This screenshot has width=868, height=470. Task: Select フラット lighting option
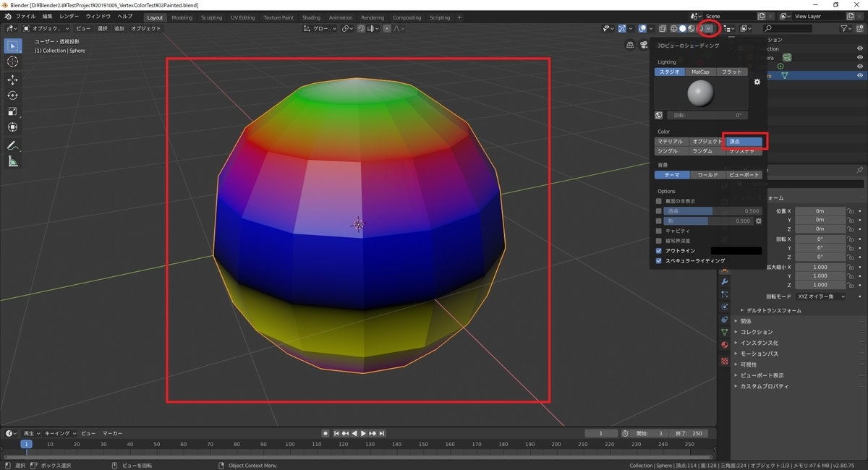coord(732,72)
